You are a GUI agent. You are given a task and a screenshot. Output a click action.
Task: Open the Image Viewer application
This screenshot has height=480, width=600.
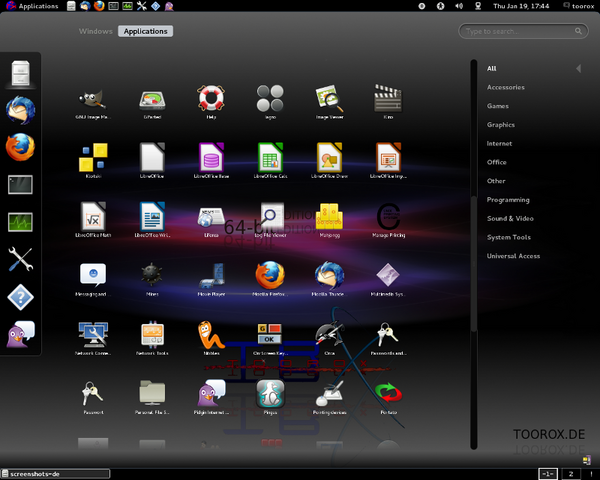pyautogui.click(x=328, y=98)
